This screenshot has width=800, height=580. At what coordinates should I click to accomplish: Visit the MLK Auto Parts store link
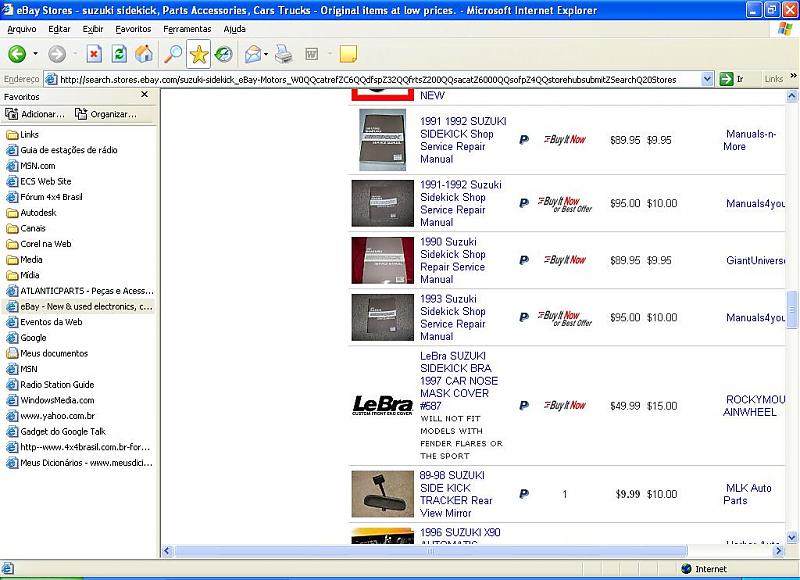point(747,494)
